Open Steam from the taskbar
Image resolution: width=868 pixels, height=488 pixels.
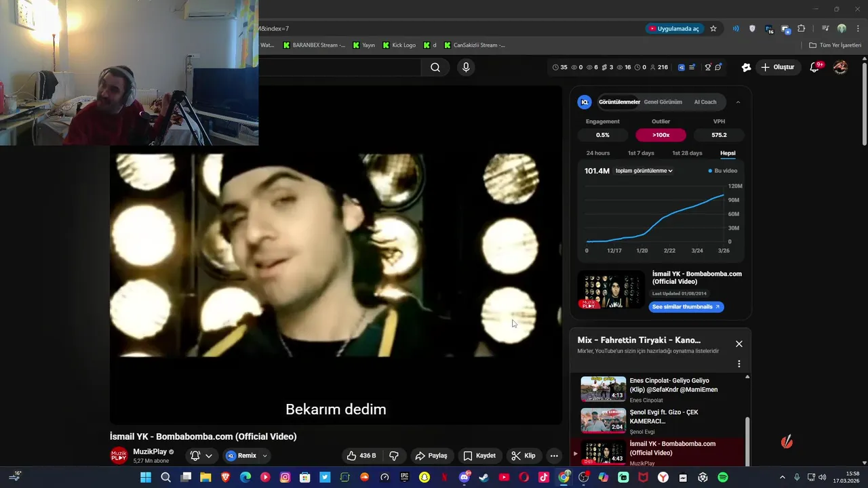click(484, 477)
